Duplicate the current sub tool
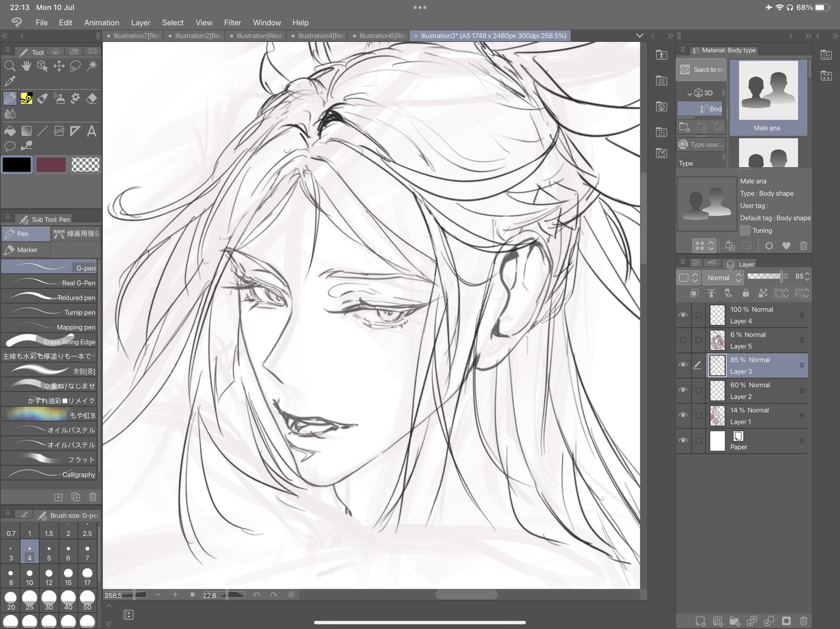The width and height of the screenshot is (840, 629). [x=75, y=497]
